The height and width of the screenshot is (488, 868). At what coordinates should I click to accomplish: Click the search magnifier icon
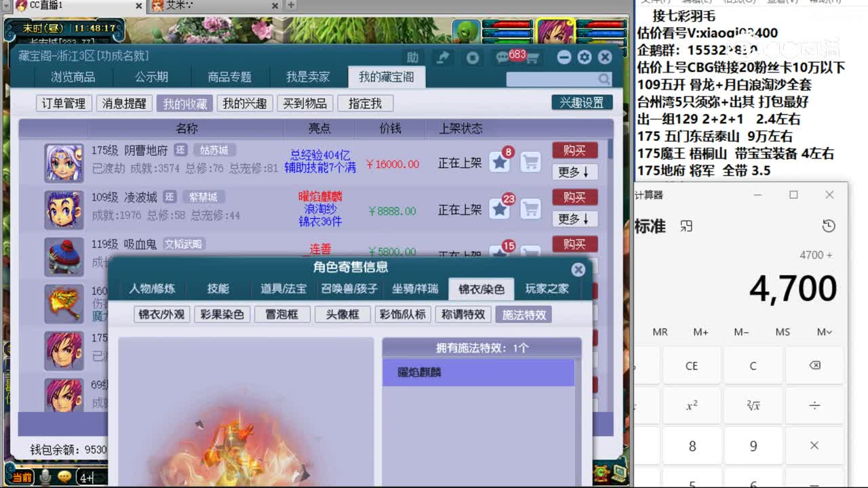click(x=604, y=79)
